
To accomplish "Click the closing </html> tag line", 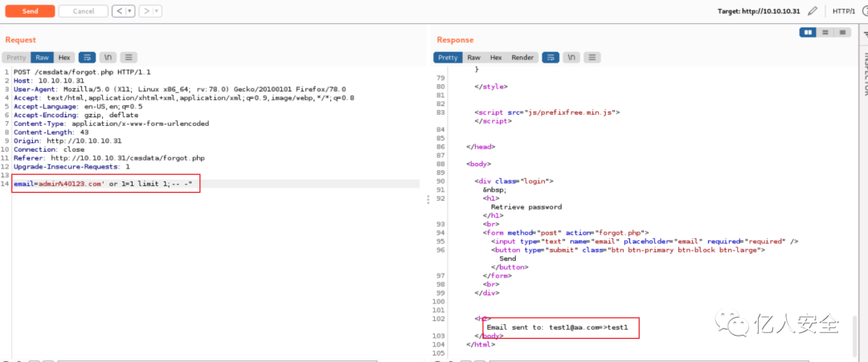I will (481, 344).
